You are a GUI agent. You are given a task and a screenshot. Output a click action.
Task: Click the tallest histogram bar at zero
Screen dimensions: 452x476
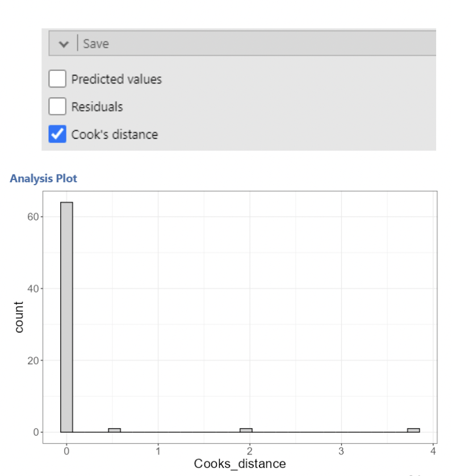66,317
